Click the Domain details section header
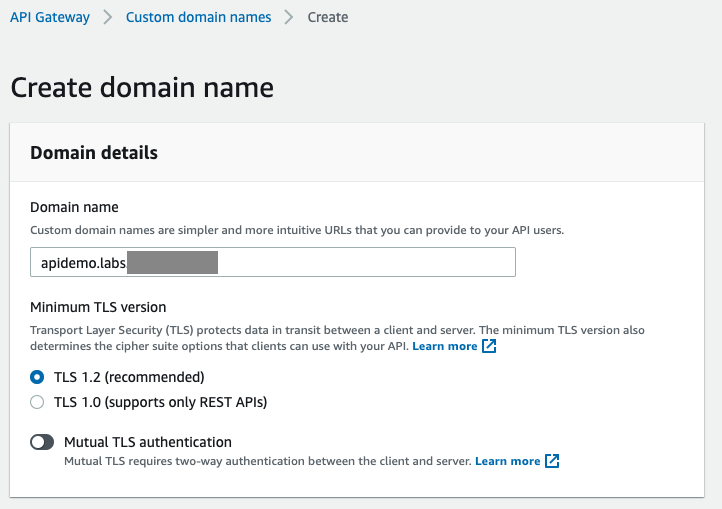Image resolution: width=722 pixels, height=509 pixels. point(94,153)
